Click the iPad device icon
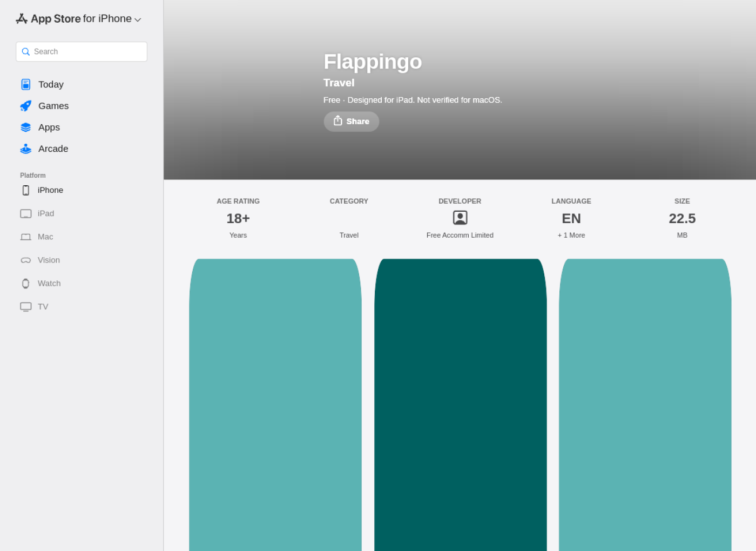The height and width of the screenshot is (551, 756). [x=25, y=213]
